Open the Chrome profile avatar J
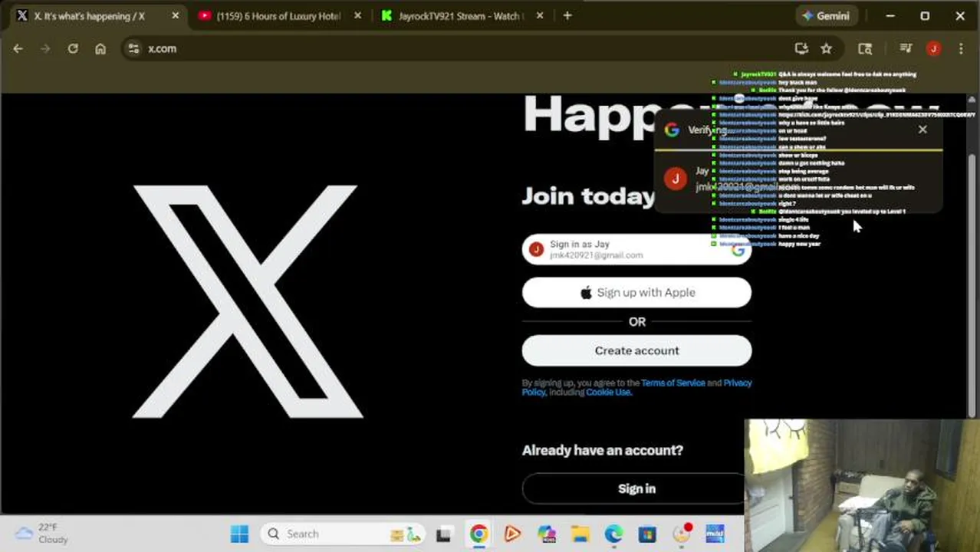This screenshot has height=552, width=980. [933, 48]
